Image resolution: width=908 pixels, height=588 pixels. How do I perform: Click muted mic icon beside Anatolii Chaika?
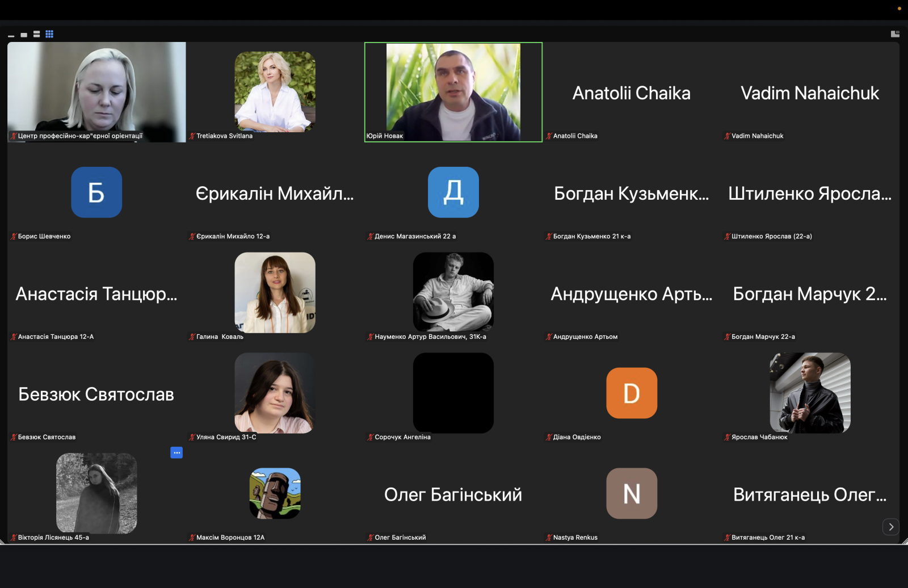549,136
